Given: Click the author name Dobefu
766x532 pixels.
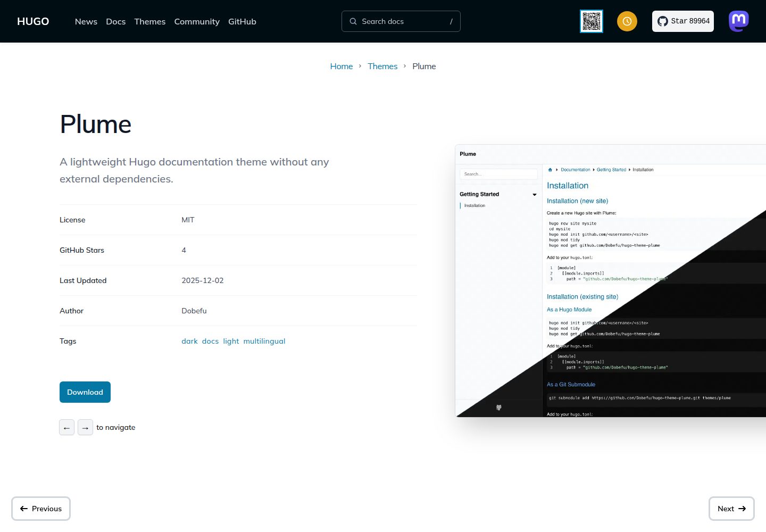Looking at the screenshot, I should [194, 311].
